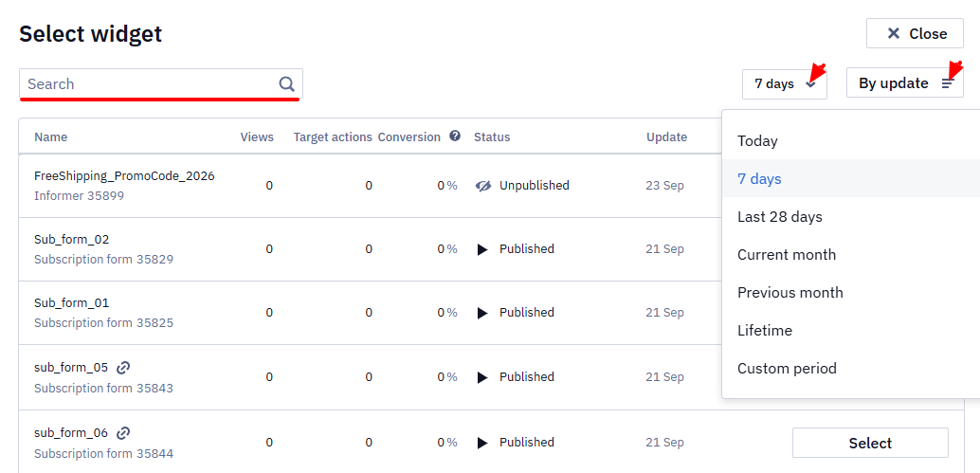Focus the widget Search field
980x473 pixels.
click(161, 83)
